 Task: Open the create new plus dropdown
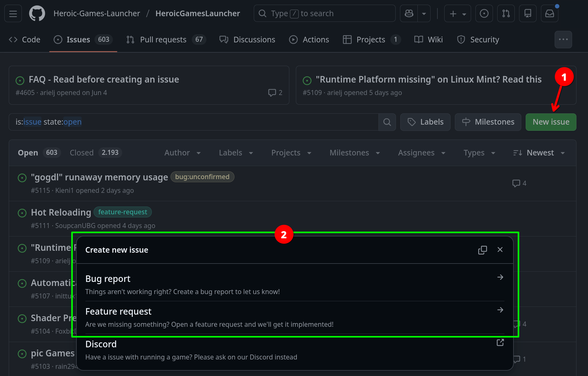[457, 13]
